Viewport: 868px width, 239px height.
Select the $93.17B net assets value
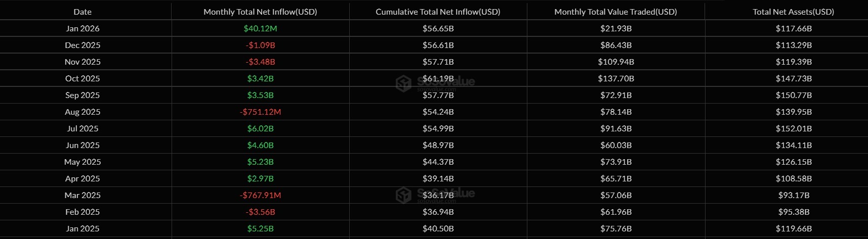[x=793, y=195]
